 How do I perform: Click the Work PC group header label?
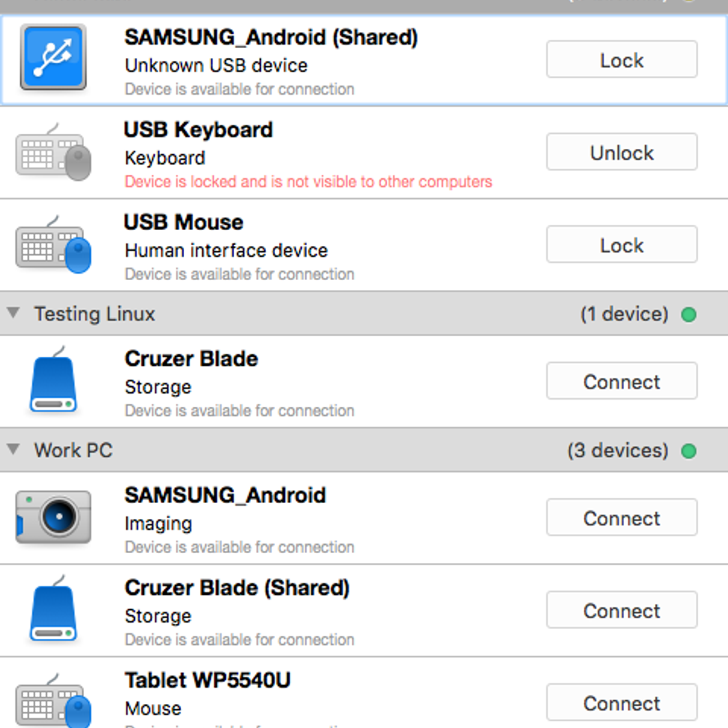tap(73, 450)
